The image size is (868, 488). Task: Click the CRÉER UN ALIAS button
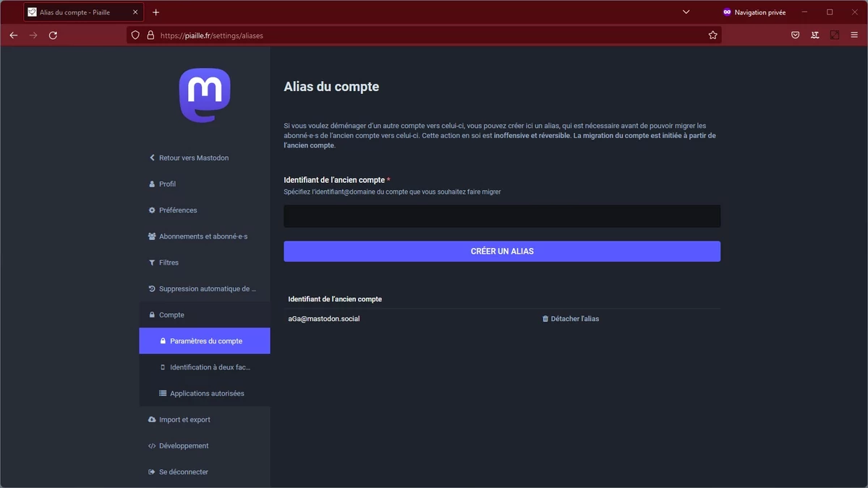pyautogui.click(x=502, y=251)
